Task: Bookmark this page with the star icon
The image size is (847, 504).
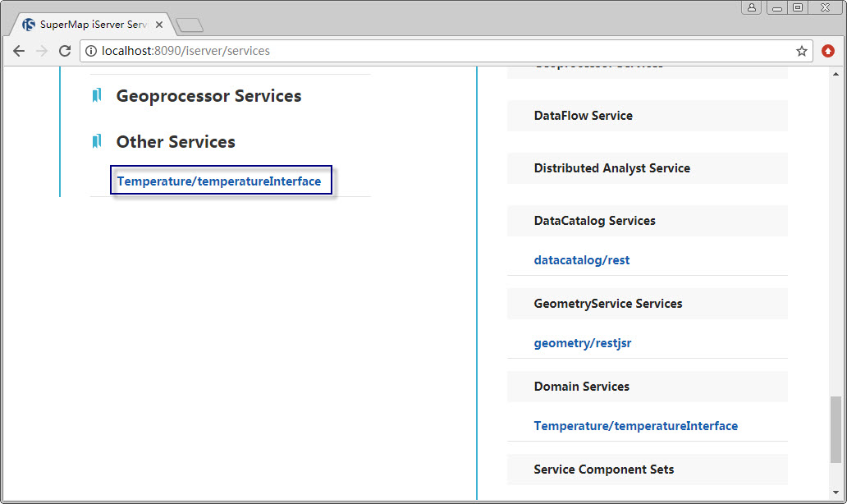Action: tap(802, 51)
